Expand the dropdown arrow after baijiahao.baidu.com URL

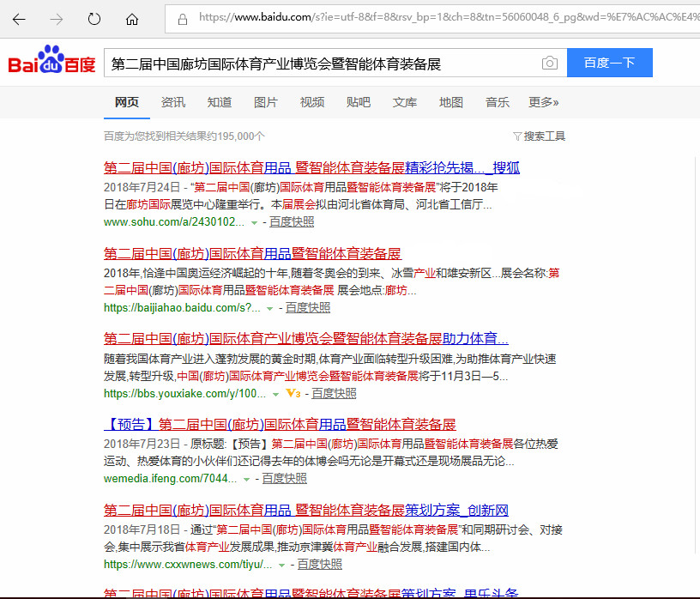click(x=269, y=308)
